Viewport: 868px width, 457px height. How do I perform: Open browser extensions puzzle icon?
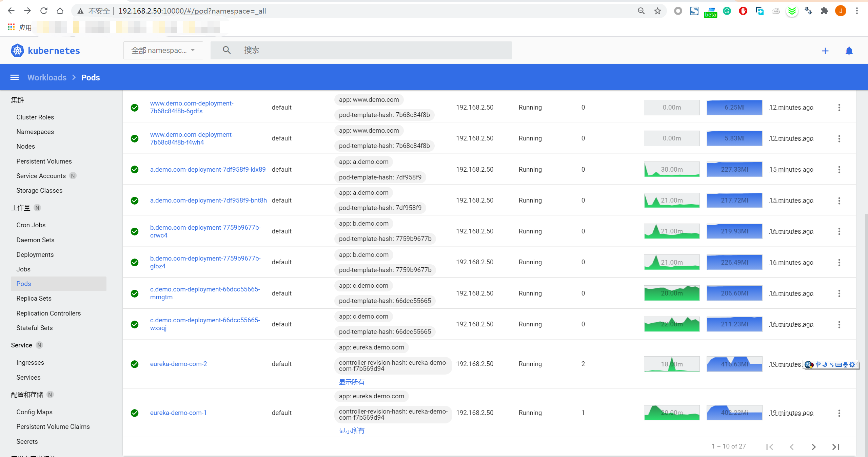pos(824,11)
